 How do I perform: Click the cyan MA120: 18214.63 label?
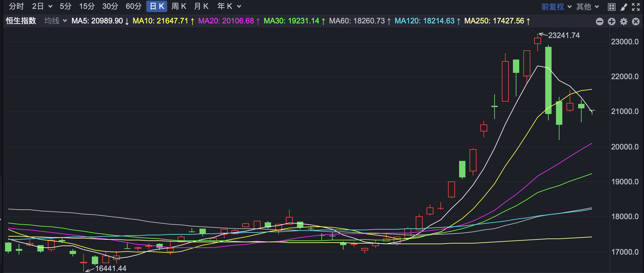pyautogui.click(x=427, y=21)
